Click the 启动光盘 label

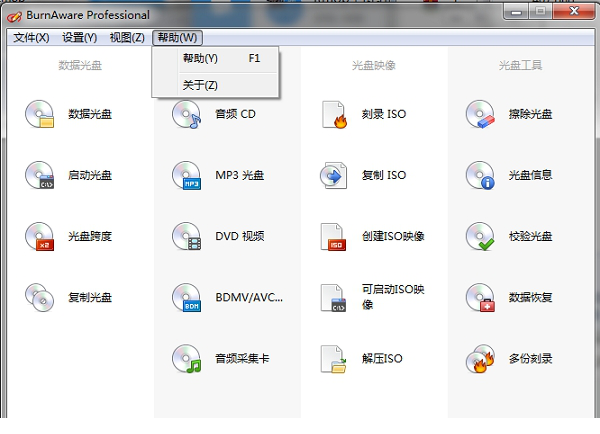click(x=90, y=175)
